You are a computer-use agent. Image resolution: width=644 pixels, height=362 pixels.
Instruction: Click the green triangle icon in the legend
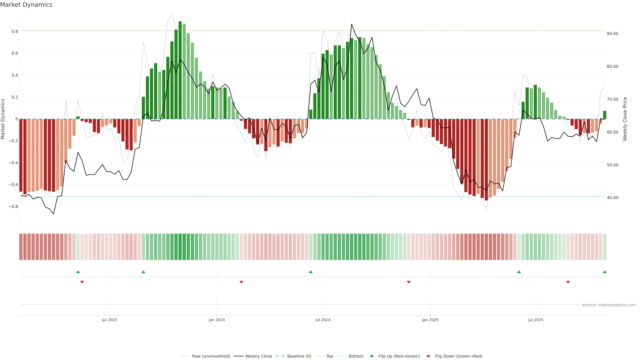click(372, 356)
